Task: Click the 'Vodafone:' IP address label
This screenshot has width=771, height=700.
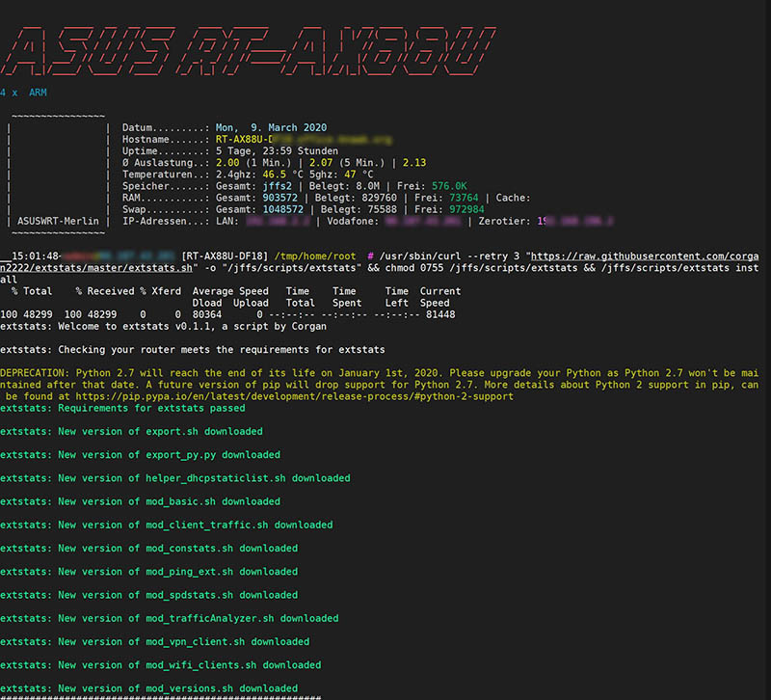Action: point(353,222)
